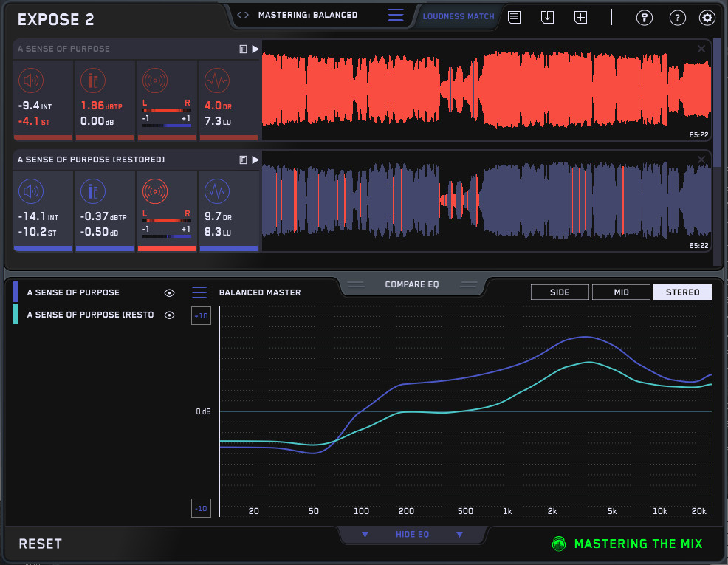Click the +10 EQ scale box
The image size is (728, 565).
tap(201, 316)
